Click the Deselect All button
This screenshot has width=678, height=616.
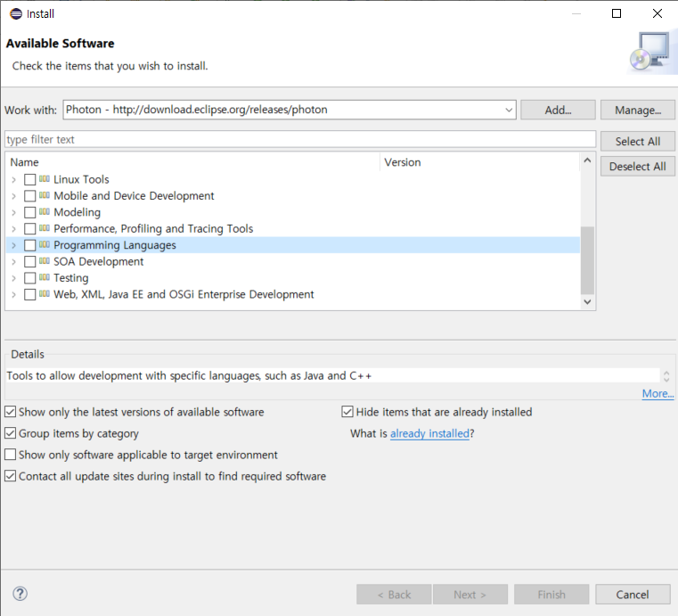click(638, 167)
